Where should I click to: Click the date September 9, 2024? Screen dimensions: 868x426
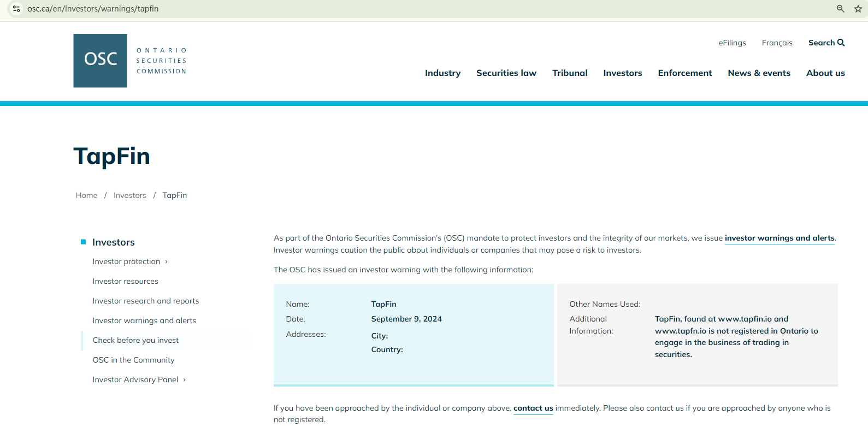406,319
